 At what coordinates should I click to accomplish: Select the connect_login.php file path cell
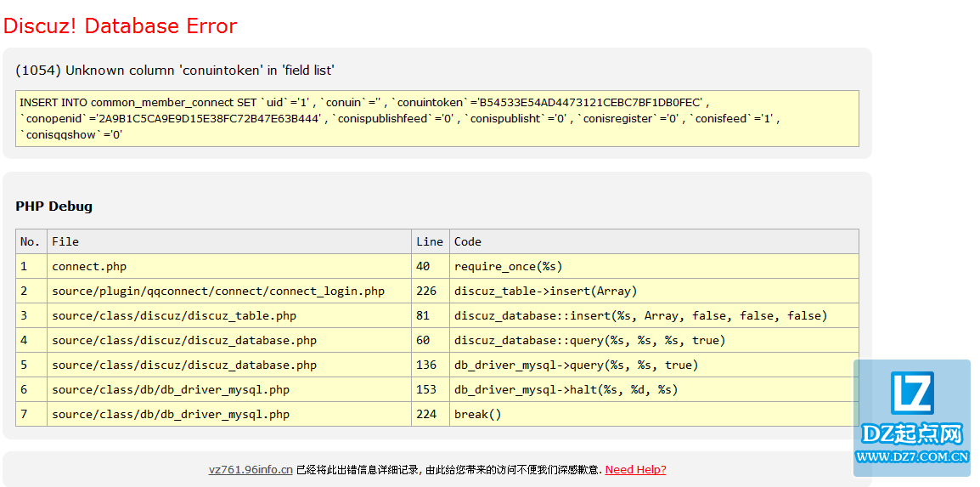[218, 291]
